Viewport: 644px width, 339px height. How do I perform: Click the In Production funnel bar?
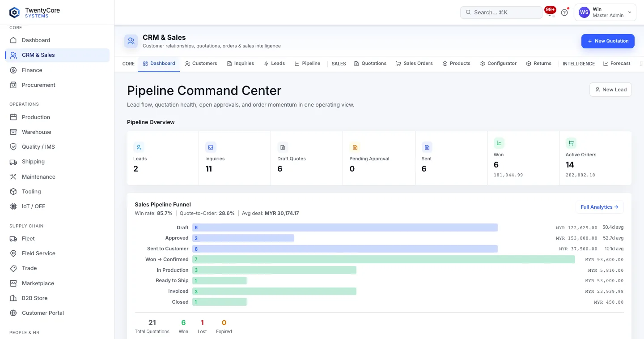point(274,270)
